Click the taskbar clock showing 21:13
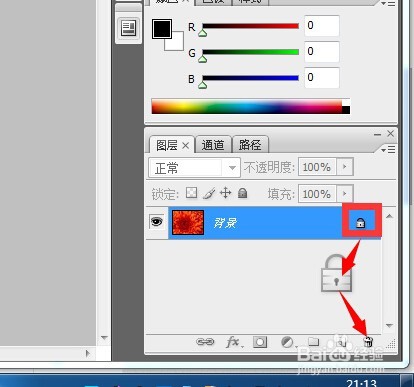This screenshot has width=414, height=387. [362, 383]
